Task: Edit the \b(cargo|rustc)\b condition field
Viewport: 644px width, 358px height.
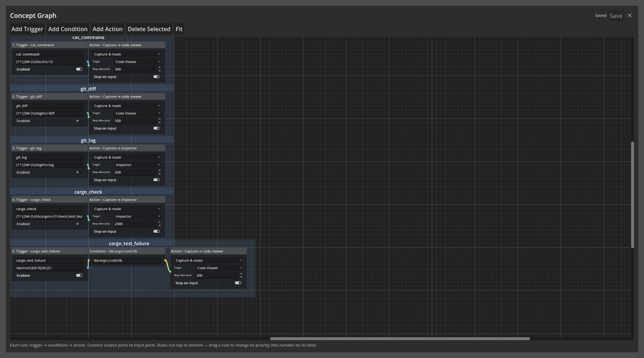Action: pyautogui.click(x=127, y=261)
